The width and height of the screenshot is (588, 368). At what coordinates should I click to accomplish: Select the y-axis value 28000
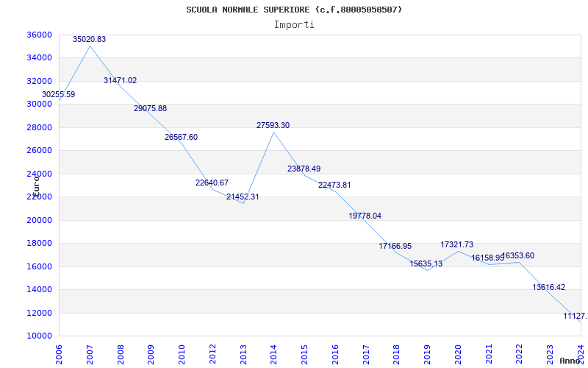click(40, 127)
